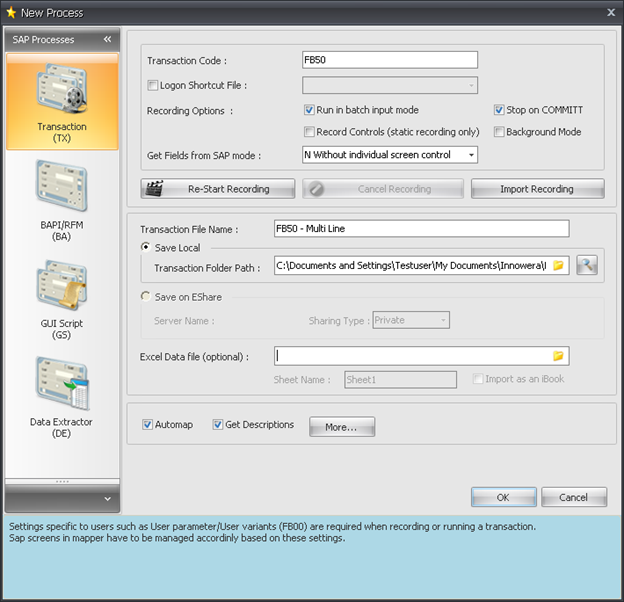Toggle the Get Descriptions checkbox
The height and width of the screenshot is (602, 624).
[218, 425]
